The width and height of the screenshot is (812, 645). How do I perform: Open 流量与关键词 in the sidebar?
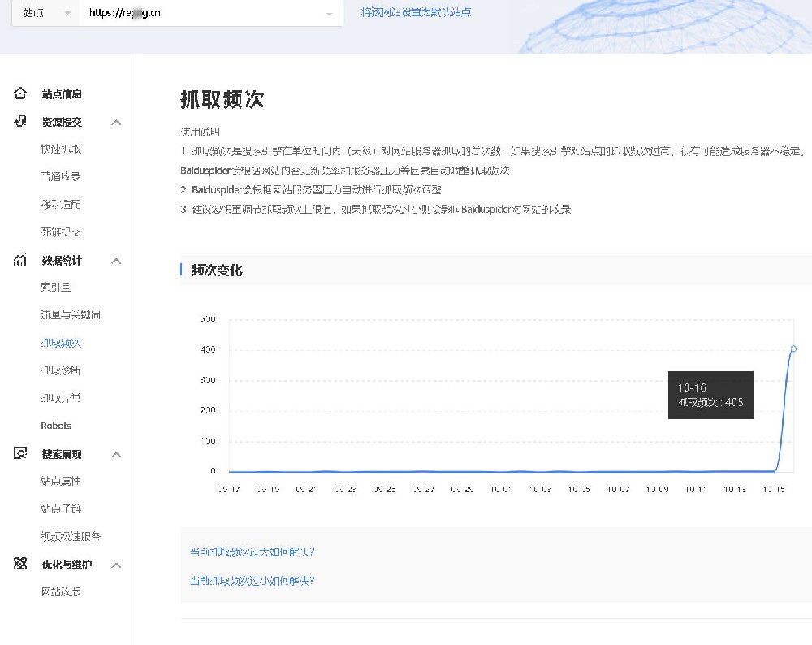(x=71, y=315)
